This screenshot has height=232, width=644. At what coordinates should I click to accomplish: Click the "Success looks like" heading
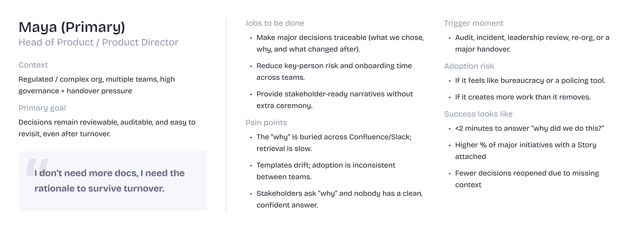[x=478, y=114]
